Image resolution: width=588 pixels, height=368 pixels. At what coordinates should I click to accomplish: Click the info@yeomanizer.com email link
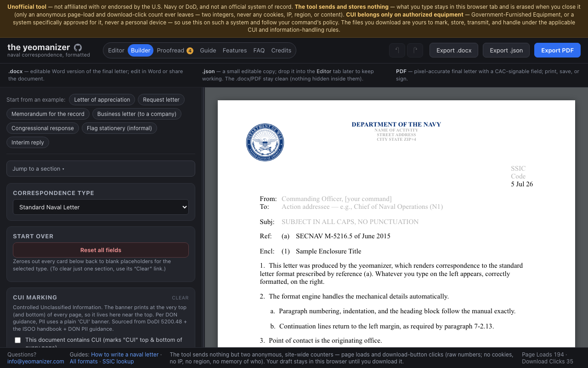tap(36, 362)
